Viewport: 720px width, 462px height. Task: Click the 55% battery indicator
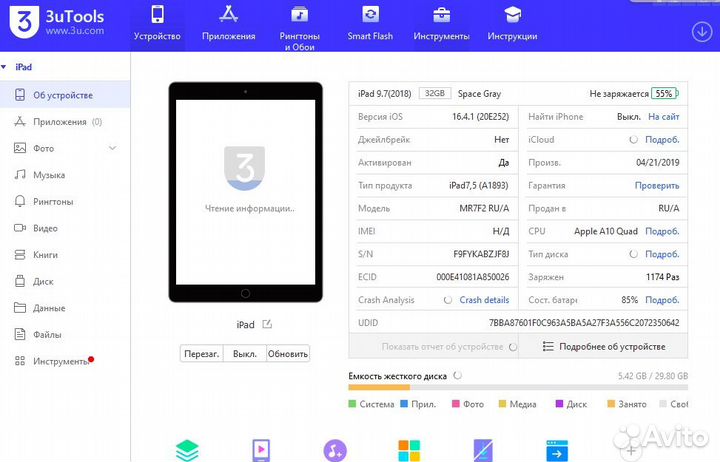(664, 94)
